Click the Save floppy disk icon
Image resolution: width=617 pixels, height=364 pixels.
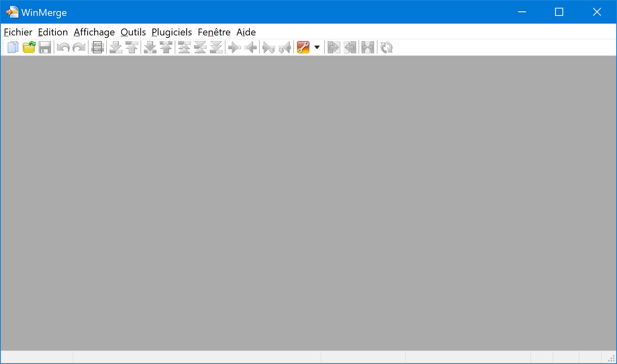(45, 47)
